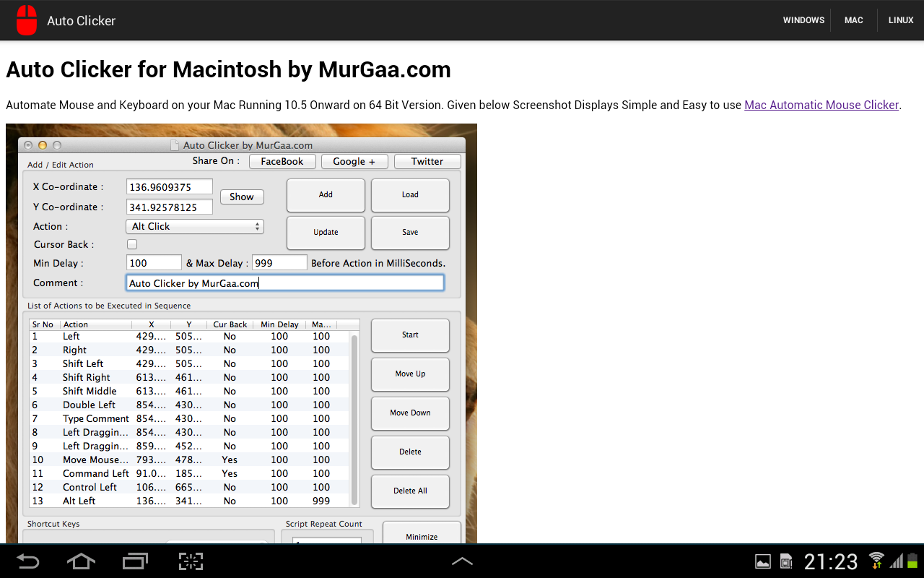The height and width of the screenshot is (578, 924).
Task: Select the Control Left action row
Action: pyautogui.click(x=190, y=488)
